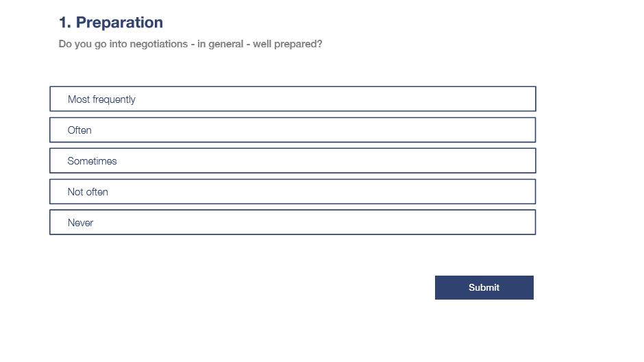The width and height of the screenshot is (644, 362).
Task: Set the response to 'Often'
Action: click(x=293, y=130)
